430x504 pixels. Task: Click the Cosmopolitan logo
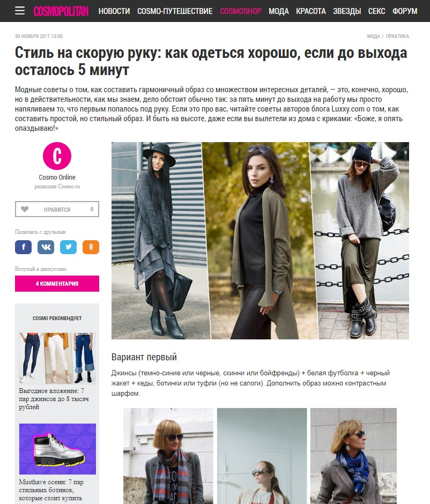pyautogui.click(x=61, y=11)
